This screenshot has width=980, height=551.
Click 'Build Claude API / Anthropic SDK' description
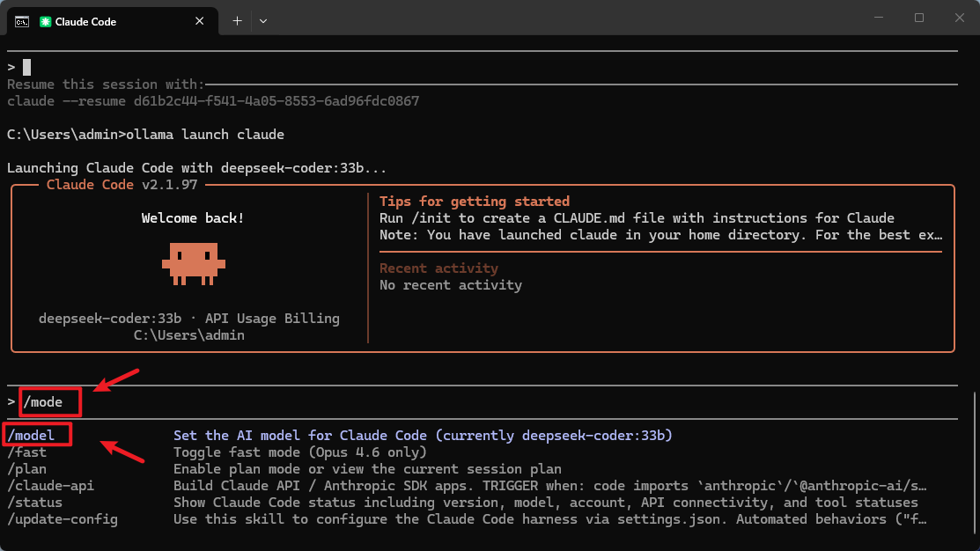(550, 486)
